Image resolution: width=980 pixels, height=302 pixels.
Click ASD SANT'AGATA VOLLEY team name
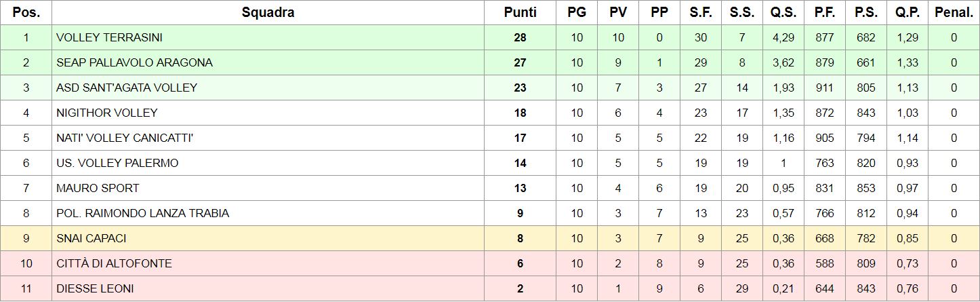pos(127,88)
